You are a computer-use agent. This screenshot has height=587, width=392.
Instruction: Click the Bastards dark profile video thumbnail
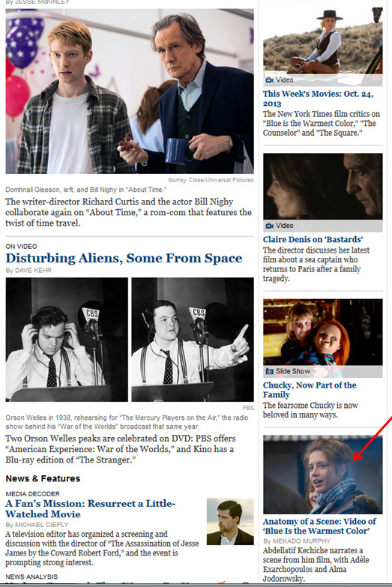point(323,187)
